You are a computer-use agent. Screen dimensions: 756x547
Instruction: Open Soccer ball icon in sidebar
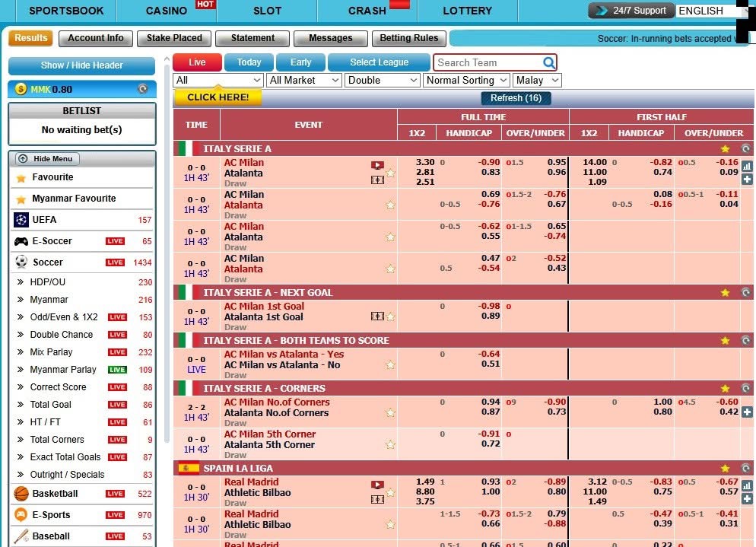pyautogui.click(x=21, y=262)
